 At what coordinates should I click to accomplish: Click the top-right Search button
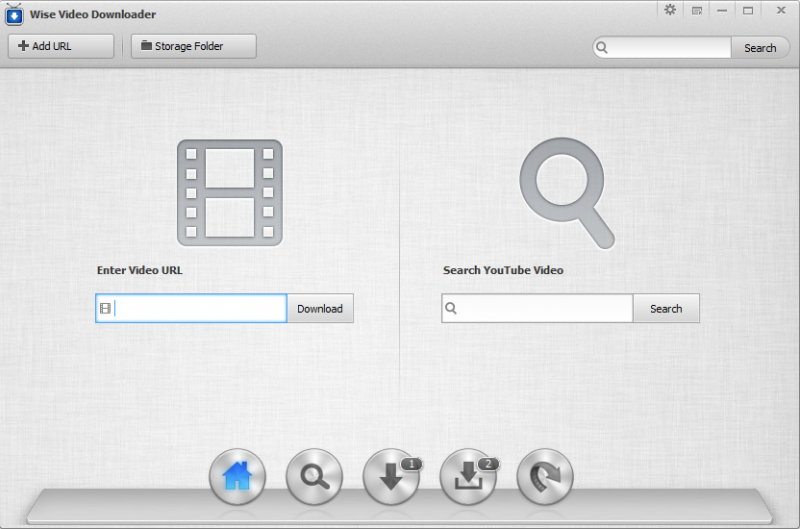760,48
